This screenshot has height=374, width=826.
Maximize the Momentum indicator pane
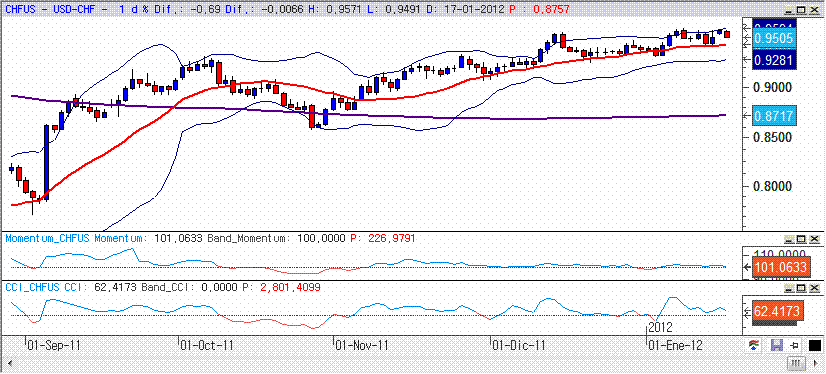tap(801, 239)
